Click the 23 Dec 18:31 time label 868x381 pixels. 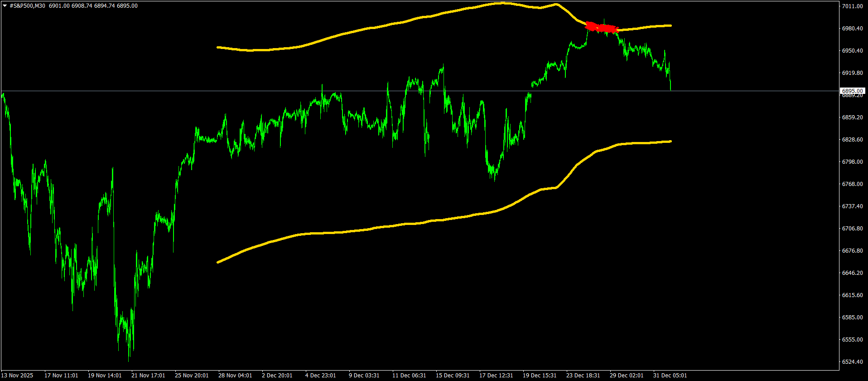click(583, 376)
